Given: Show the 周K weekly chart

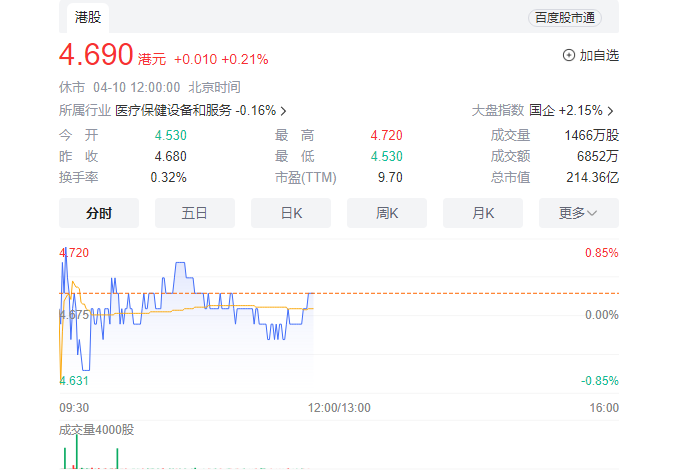Looking at the screenshot, I should 387,213.
